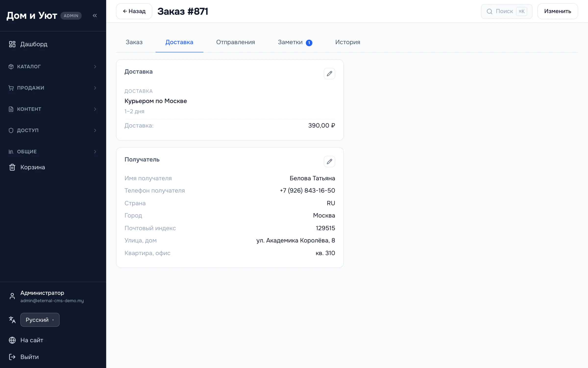Click the admin email admin@eternal-cms-demo.my
This screenshot has height=368, width=588.
[52, 301]
